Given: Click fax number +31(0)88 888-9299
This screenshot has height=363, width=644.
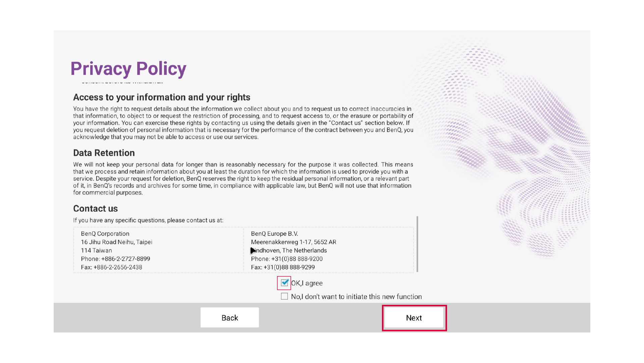Looking at the screenshot, I should [289, 267].
